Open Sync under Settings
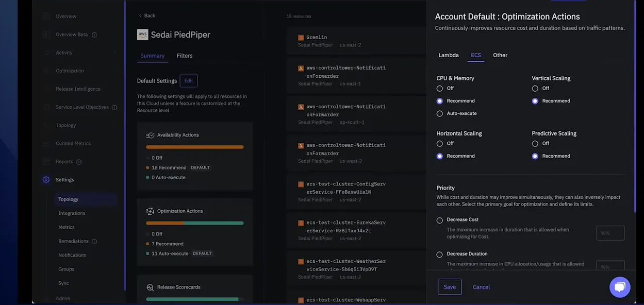The image size is (644, 305). point(63,283)
